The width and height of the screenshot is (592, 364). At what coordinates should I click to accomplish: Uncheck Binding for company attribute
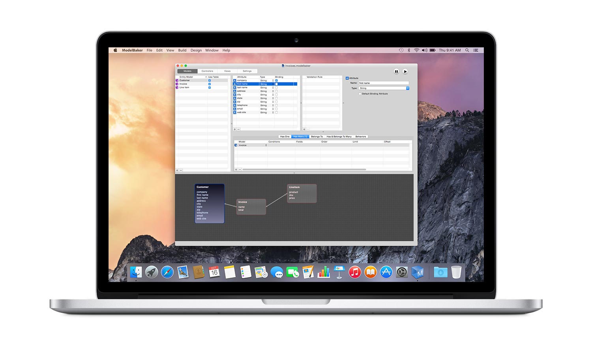(x=276, y=80)
